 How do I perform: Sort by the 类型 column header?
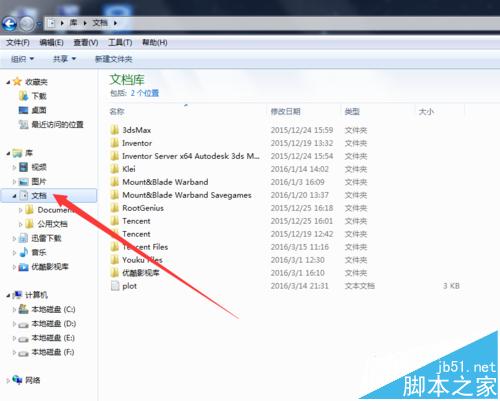(352, 111)
